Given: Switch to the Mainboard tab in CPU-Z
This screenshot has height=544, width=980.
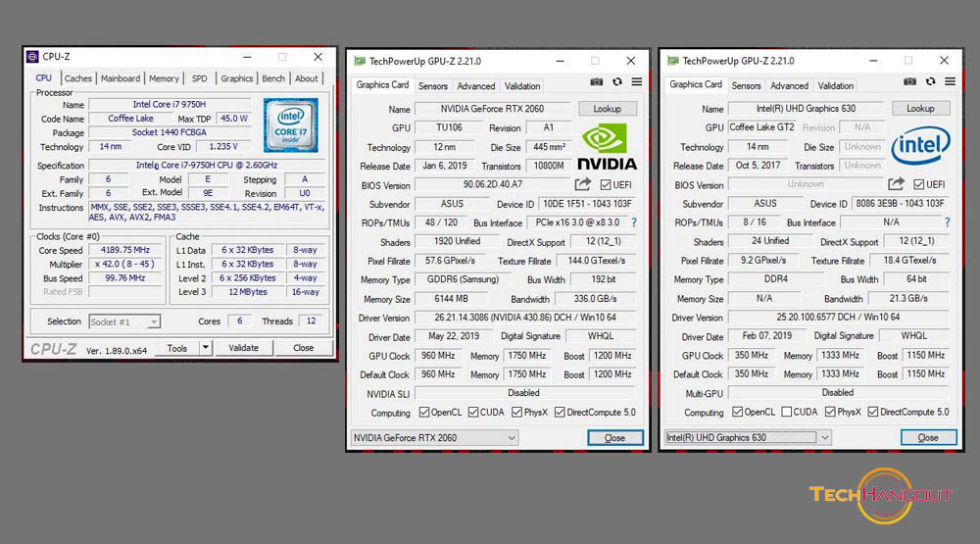Looking at the screenshot, I should [121, 78].
